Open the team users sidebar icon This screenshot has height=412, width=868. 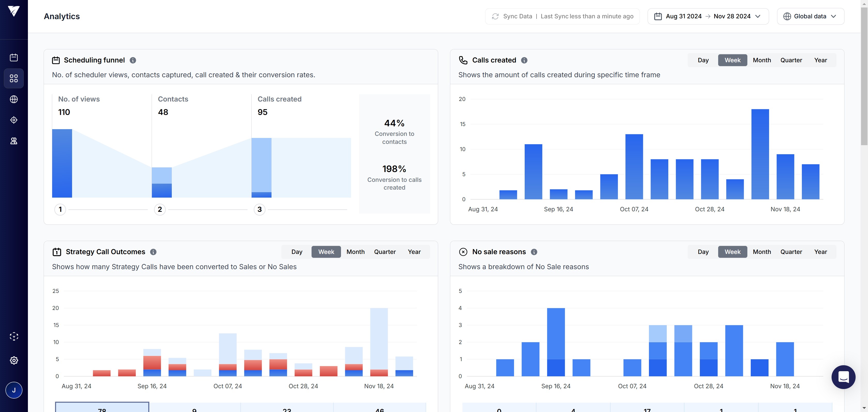[x=14, y=141]
